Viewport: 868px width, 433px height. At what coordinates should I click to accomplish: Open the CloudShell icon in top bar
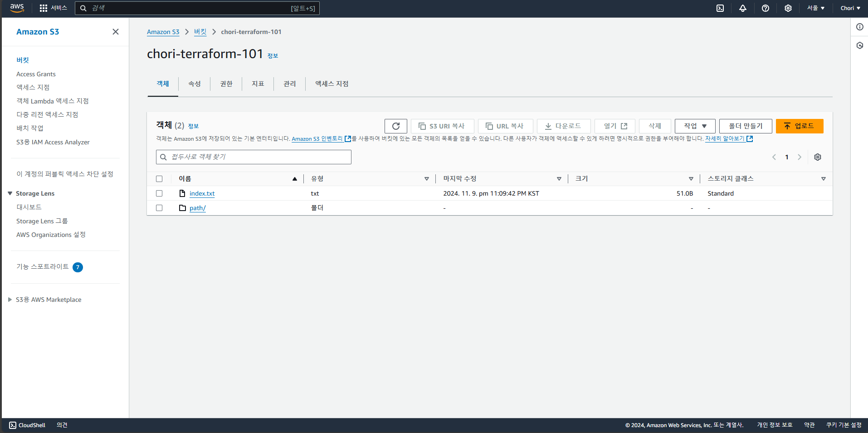(720, 8)
